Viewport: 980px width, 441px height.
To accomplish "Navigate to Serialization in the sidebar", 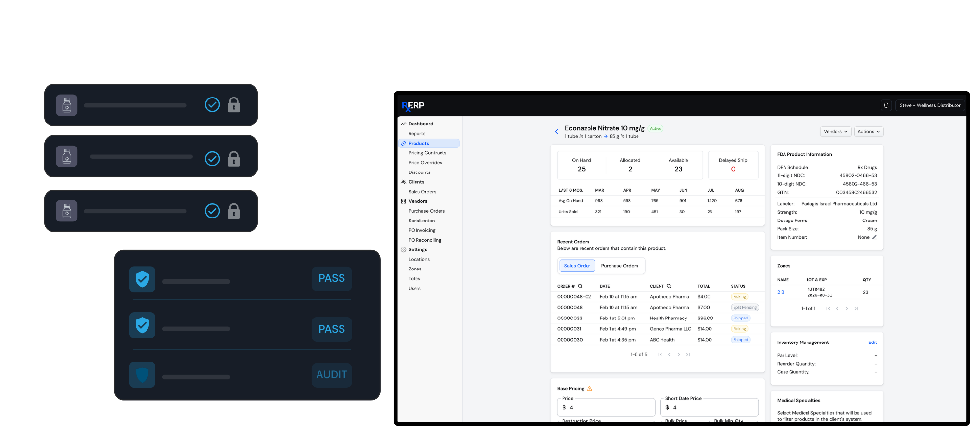I will 421,220.
